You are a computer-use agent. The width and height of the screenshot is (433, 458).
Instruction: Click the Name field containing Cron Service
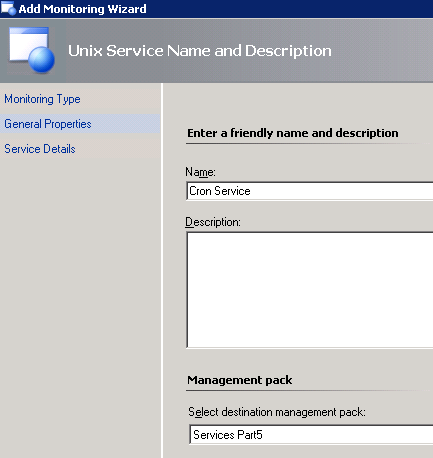click(310, 191)
